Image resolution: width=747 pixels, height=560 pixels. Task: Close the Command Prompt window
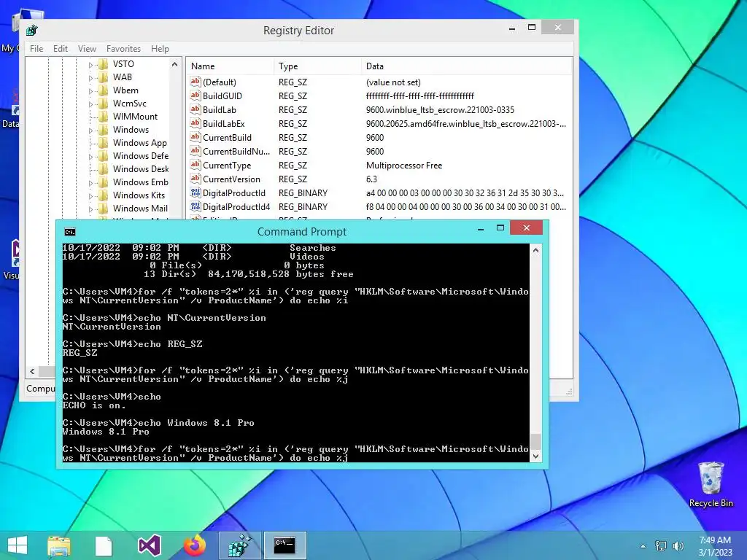click(527, 227)
